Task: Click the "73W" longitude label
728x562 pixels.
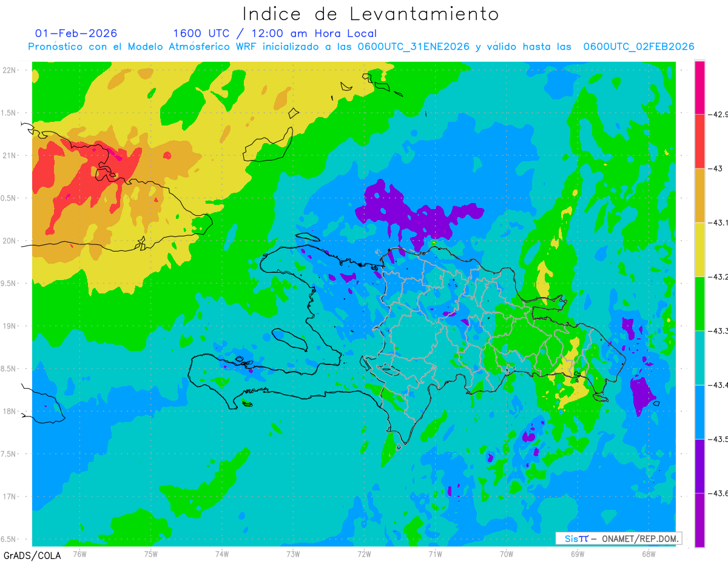Action: [293, 553]
